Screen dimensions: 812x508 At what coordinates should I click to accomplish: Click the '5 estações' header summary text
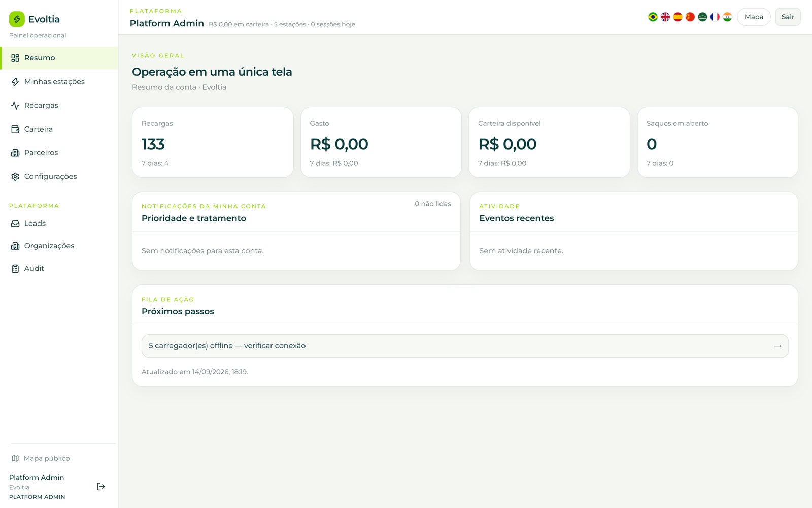pyautogui.click(x=290, y=24)
